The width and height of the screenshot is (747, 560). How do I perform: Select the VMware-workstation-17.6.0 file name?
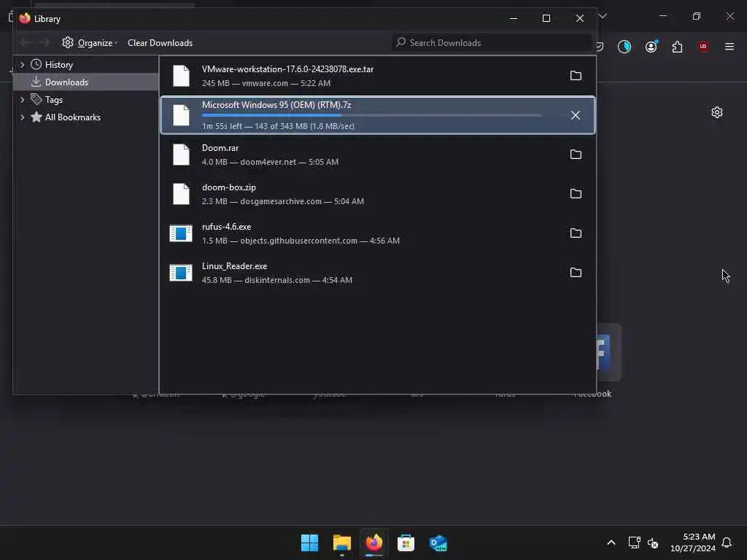point(287,69)
